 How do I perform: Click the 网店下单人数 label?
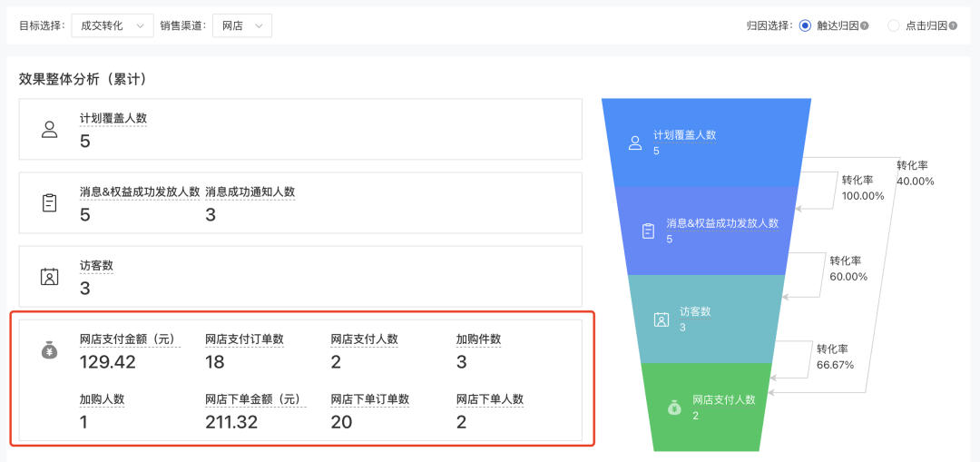489,398
